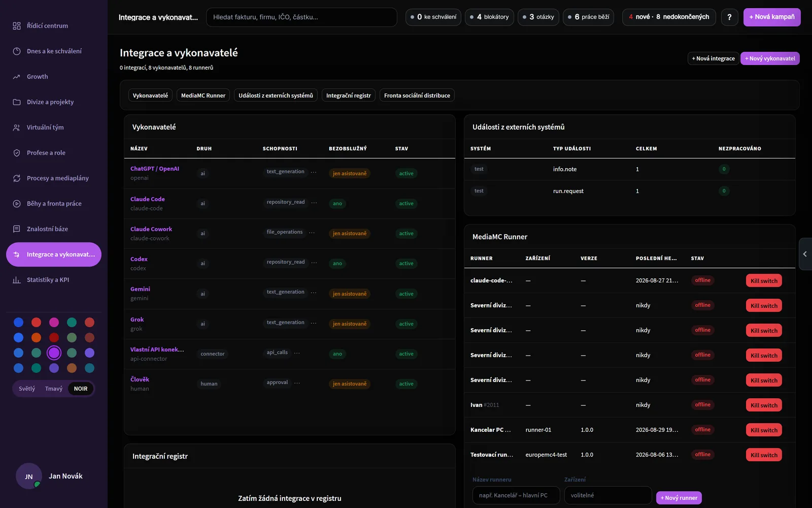Screen dimensions: 812x508
Task: Open help with the question mark button
Action: click(x=729, y=17)
